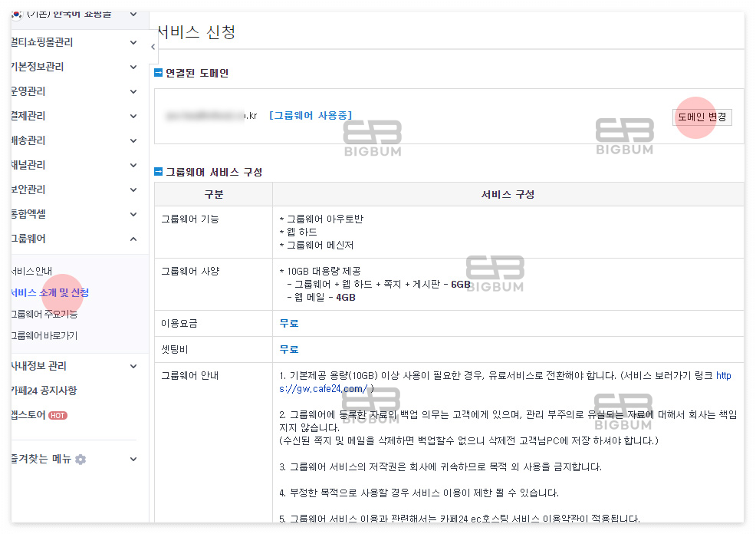Click the 무료 value for 셋팅비
Screen dimensions: 756x534
(x=289, y=350)
